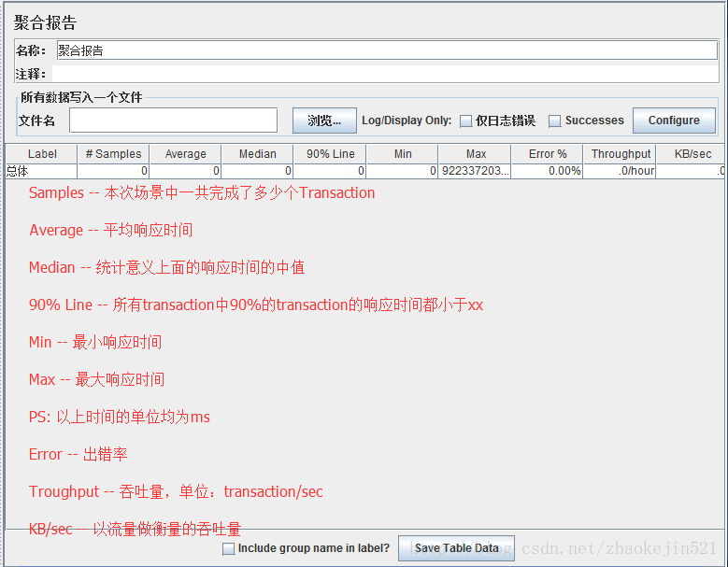Click the Median column header
Viewport: 728px width, 567px height.
point(257,153)
